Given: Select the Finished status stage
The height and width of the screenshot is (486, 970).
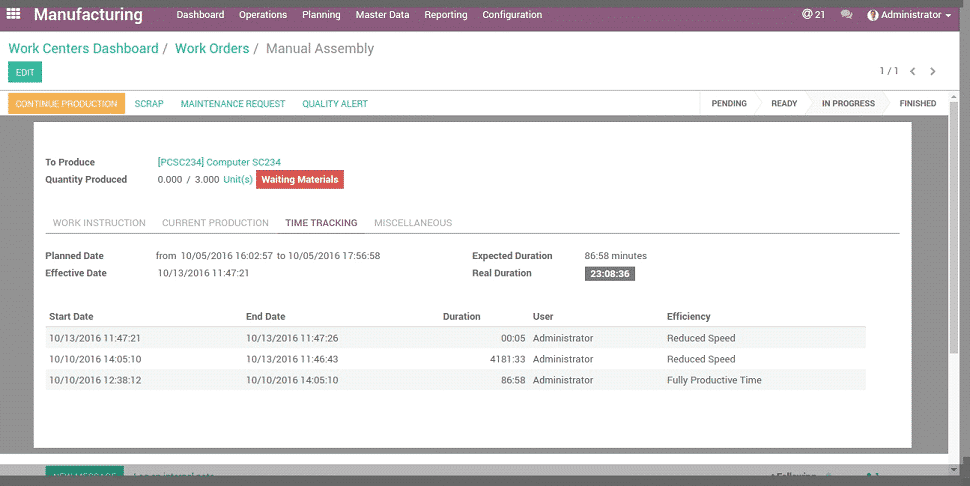Looking at the screenshot, I should [917, 104].
